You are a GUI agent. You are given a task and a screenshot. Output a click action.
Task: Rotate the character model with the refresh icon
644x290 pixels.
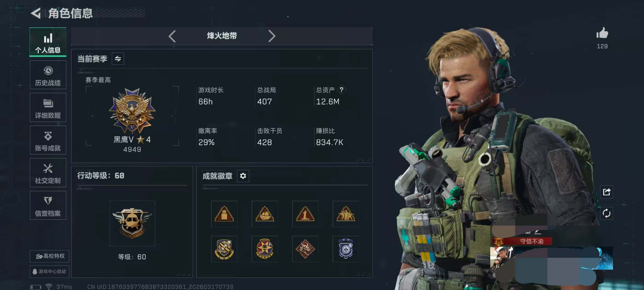pyautogui.click(x=607, y=213)
